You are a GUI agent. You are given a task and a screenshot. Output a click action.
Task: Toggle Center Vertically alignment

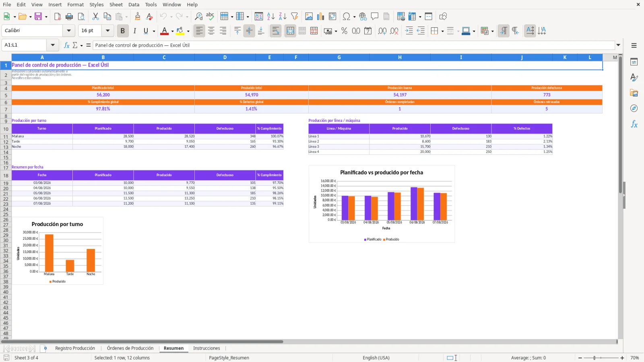249,31
